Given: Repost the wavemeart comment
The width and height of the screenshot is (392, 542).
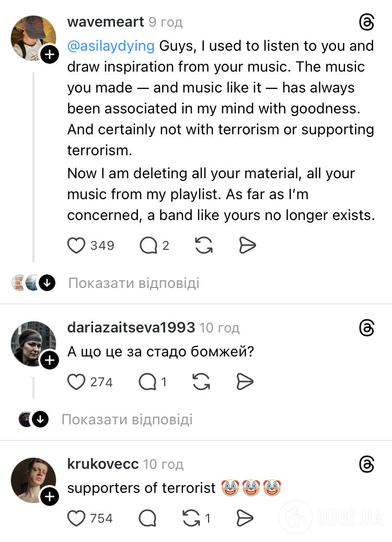Looking at the screenshot, I should (203, 245).
